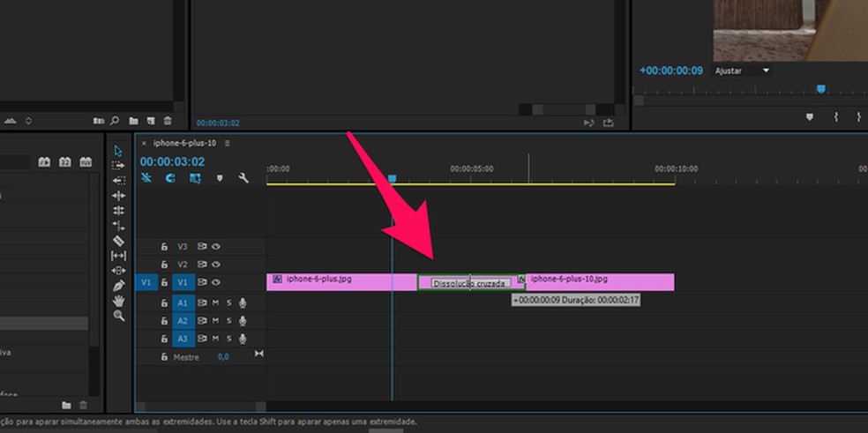
Task: Click the New Item icon in Project panel
Action: (x=151, y=120)
